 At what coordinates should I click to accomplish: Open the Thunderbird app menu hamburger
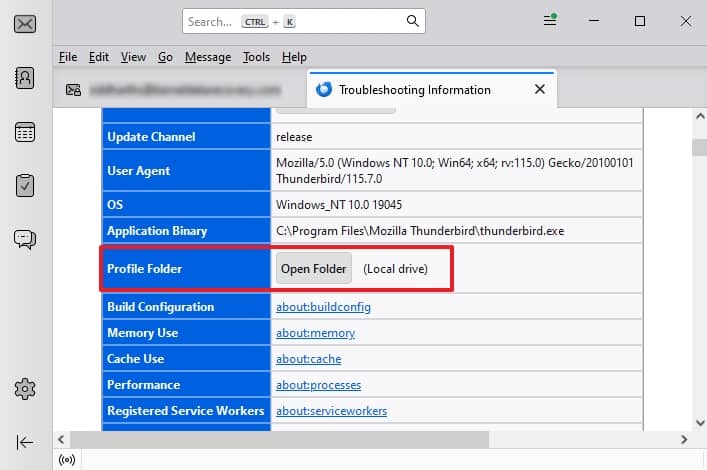click(x=550, y=20)
